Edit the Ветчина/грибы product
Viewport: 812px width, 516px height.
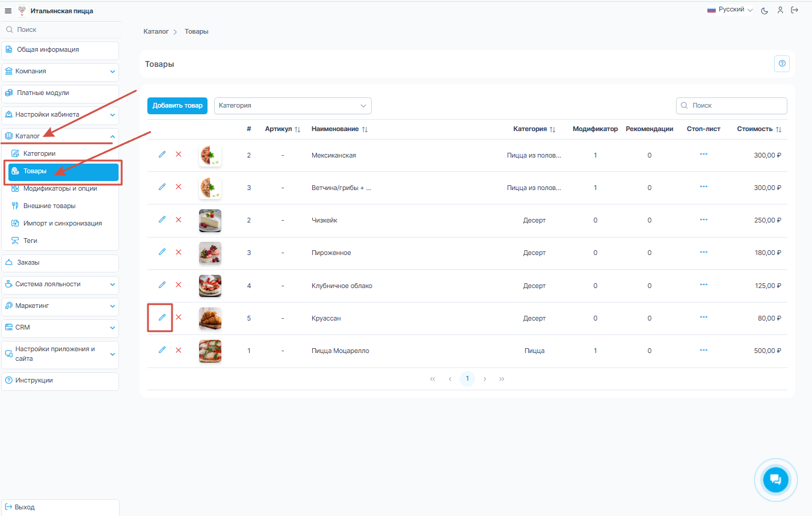[x=162, y=187]
